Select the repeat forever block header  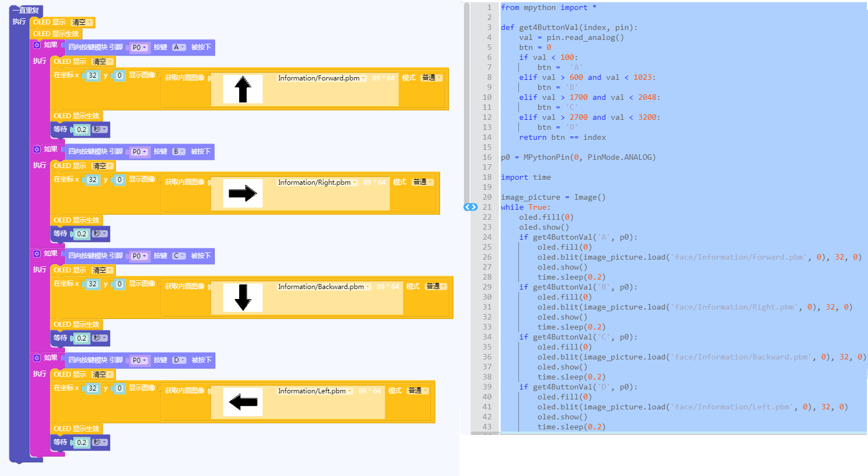[x=26, y=11]
